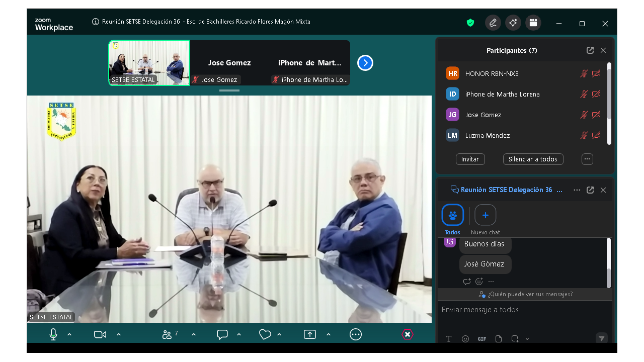644x362 pixels.
Task: Expand the share options arrow beside share screen
Action: click(x=329, y=334)
